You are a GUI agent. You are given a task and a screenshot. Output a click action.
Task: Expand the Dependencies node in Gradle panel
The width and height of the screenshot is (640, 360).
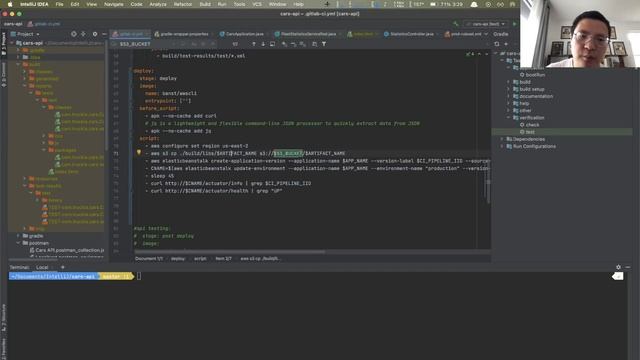pyautogui.click(x=502, y=139)
